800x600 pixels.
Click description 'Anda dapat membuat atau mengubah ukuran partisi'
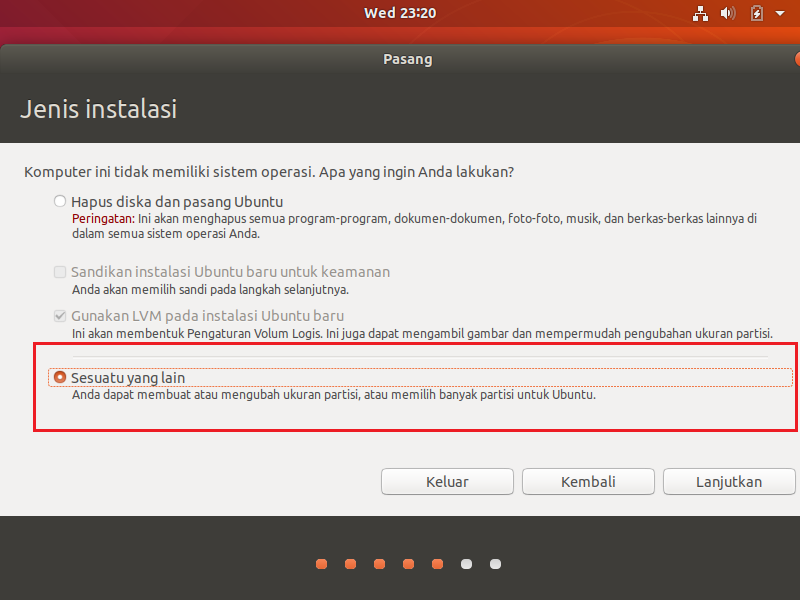tap(334, 395)
